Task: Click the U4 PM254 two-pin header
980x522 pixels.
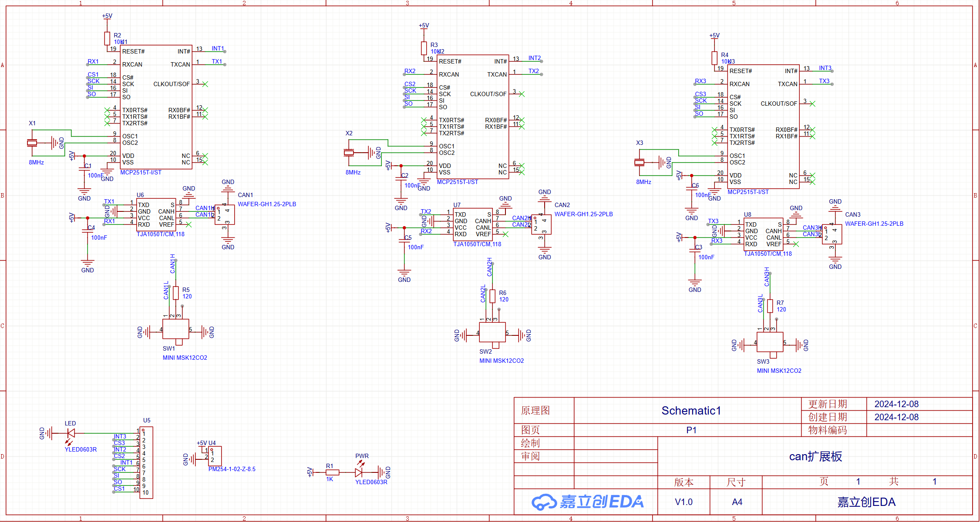Action: pyautogui.click(x=215, y=456)
